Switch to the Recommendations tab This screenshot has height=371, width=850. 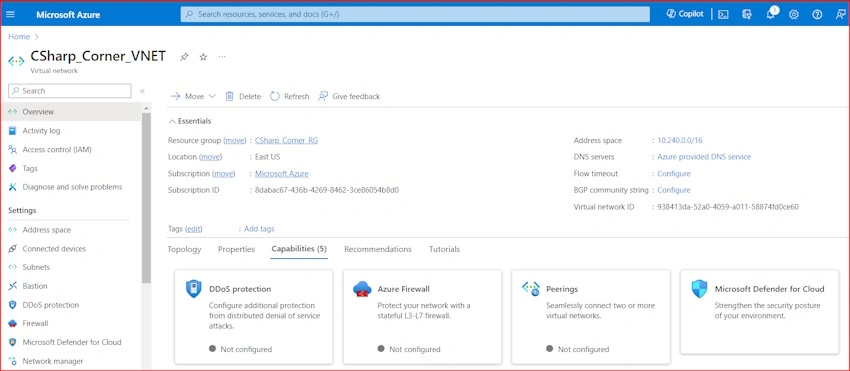(378, 250)
